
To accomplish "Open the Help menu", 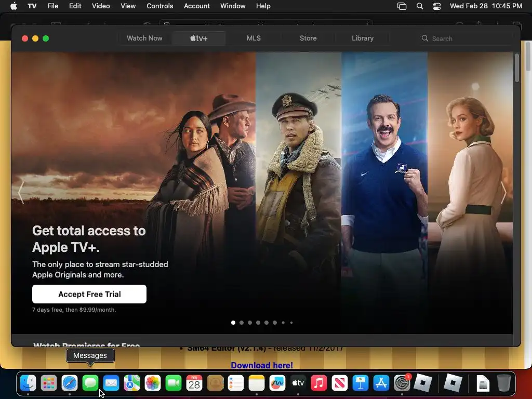I will [263, 6].
